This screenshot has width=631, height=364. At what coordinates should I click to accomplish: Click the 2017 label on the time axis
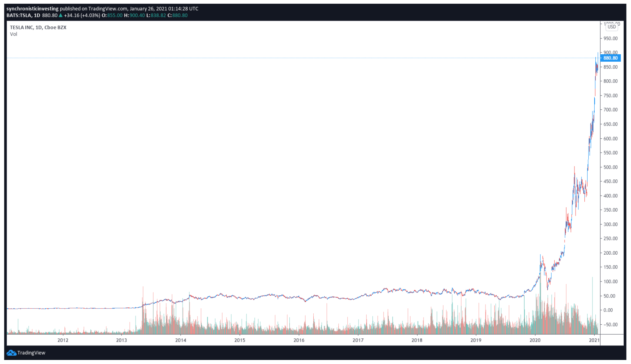pyautogui.click(x=358, y=340)
